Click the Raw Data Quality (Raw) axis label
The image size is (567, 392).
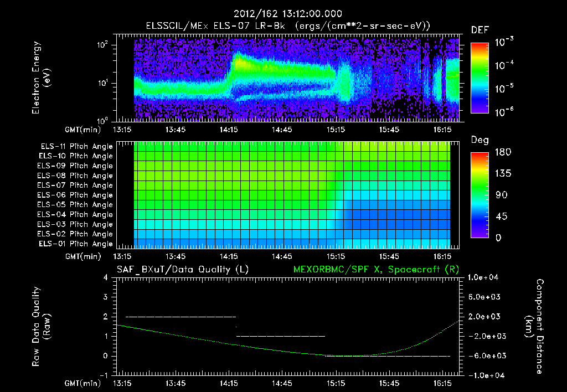tap(41, 327)
